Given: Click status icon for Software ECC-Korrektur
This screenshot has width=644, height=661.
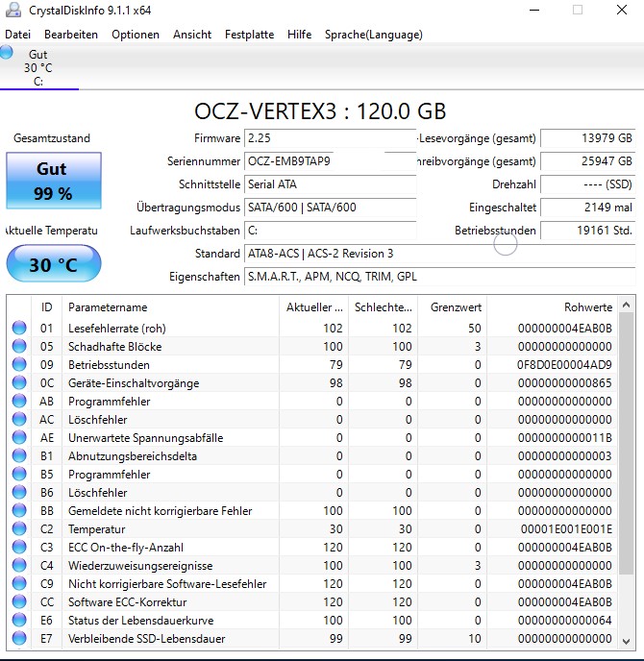Looking at the screenshot, I should click(x=19, y=601).
